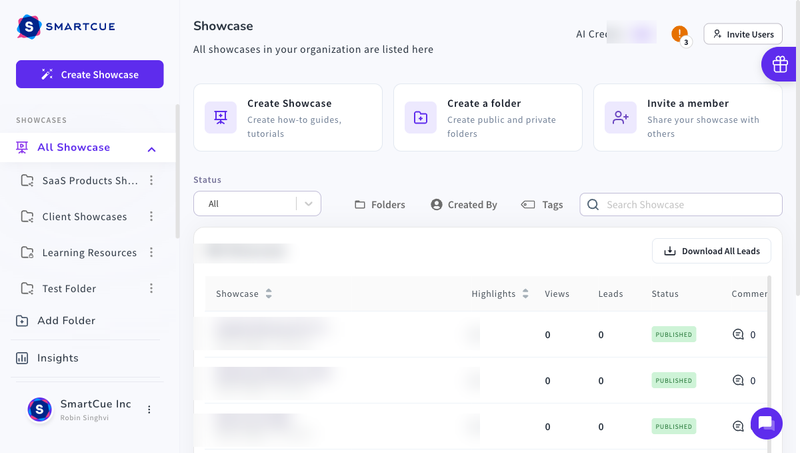Click the Create a folder card icon
This screenshot has height=453, width=800.
[x=420, y=118]
